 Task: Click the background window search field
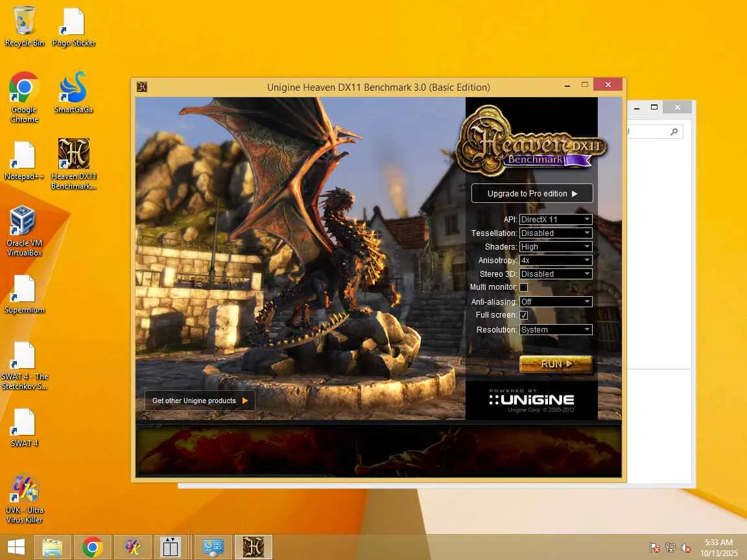654,132
